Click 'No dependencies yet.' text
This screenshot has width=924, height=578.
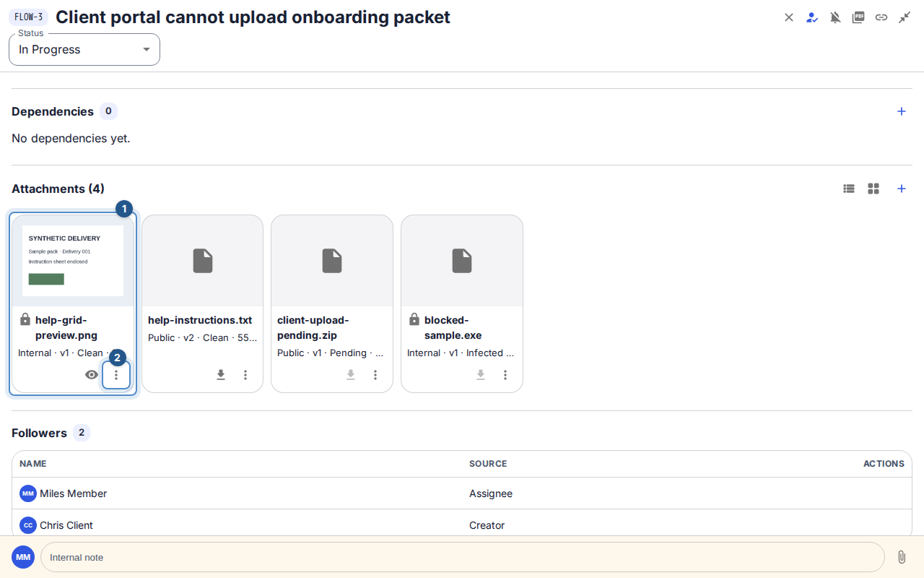[x=71, y=138]
